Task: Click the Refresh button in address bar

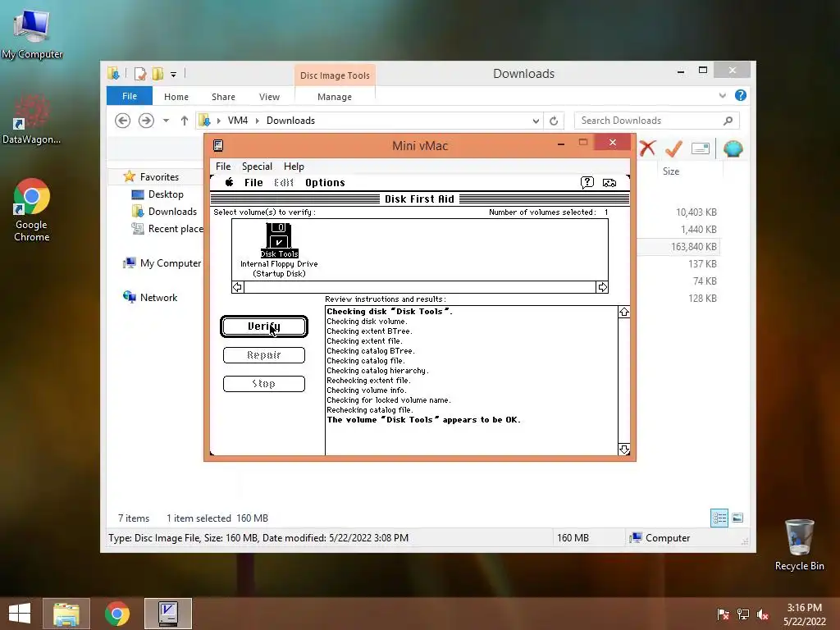Action: coord(554,121)
